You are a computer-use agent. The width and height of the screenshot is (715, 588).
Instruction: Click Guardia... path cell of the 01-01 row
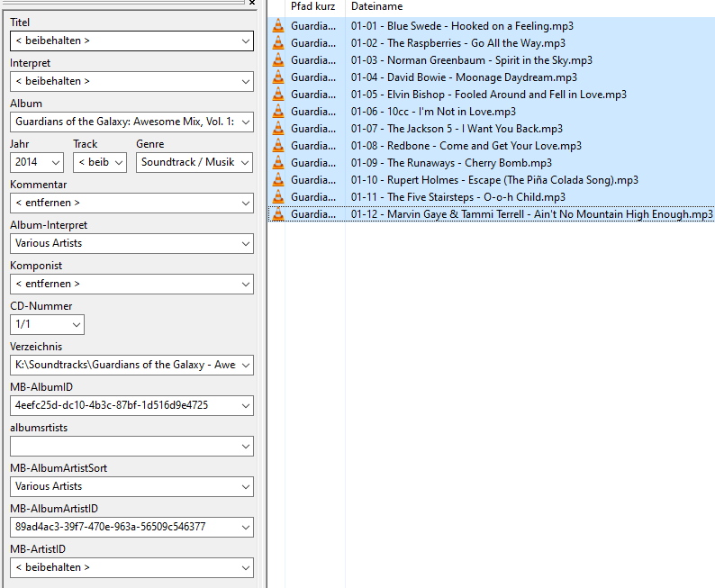coord(313,26)
